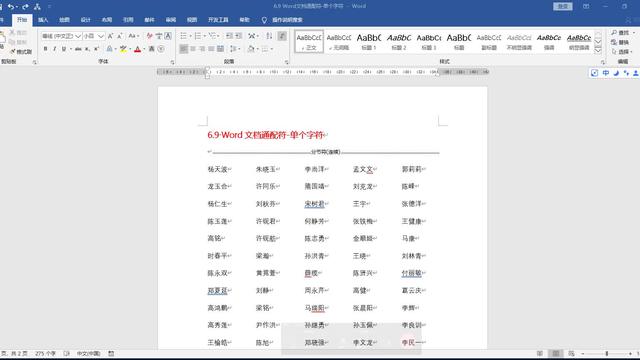Click the Redo arrow in quick access toolbar
Screen dimensions: 640x360
click(x=25, y=7)
